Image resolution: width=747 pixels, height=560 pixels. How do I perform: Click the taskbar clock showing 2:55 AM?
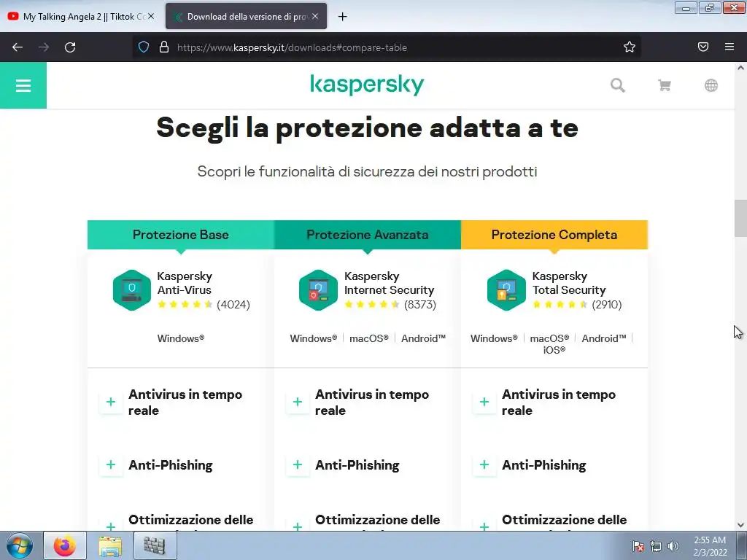click(x=710, y=546)
